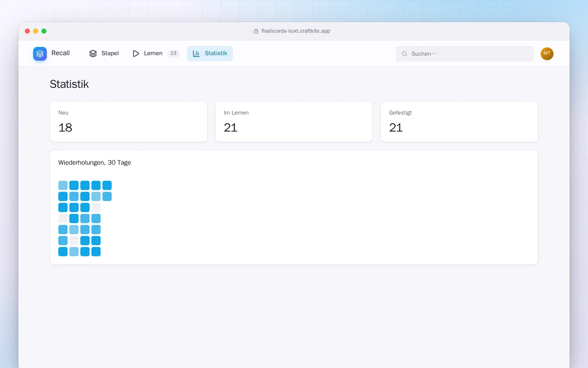Click the Lernen count badge 23

click(x=173, y=53)
